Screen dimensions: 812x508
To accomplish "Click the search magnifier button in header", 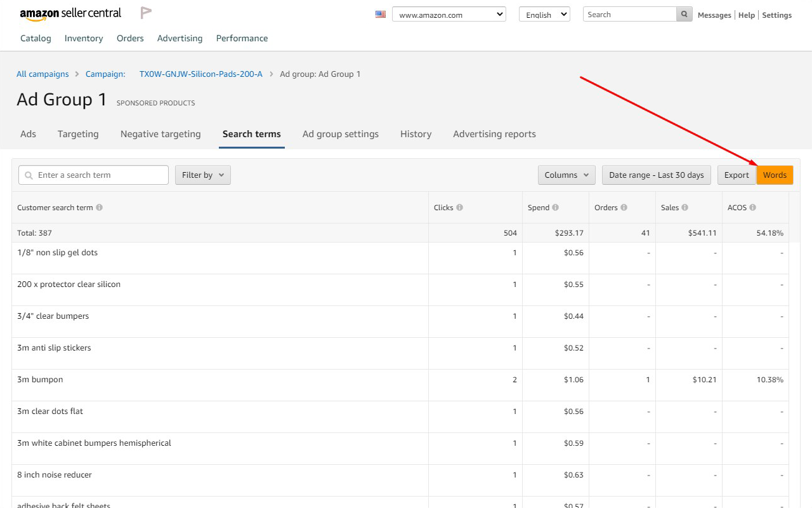I will click(x=684, y=14).
